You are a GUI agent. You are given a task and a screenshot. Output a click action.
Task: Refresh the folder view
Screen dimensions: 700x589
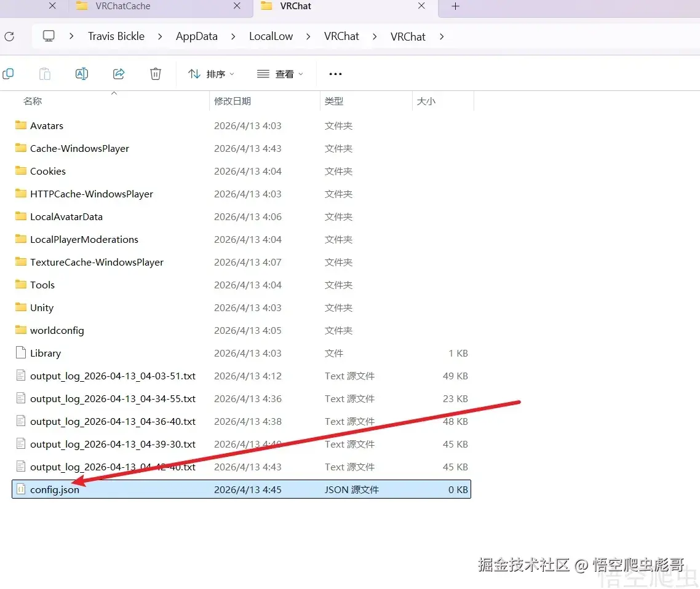click(x=9, y=37)
